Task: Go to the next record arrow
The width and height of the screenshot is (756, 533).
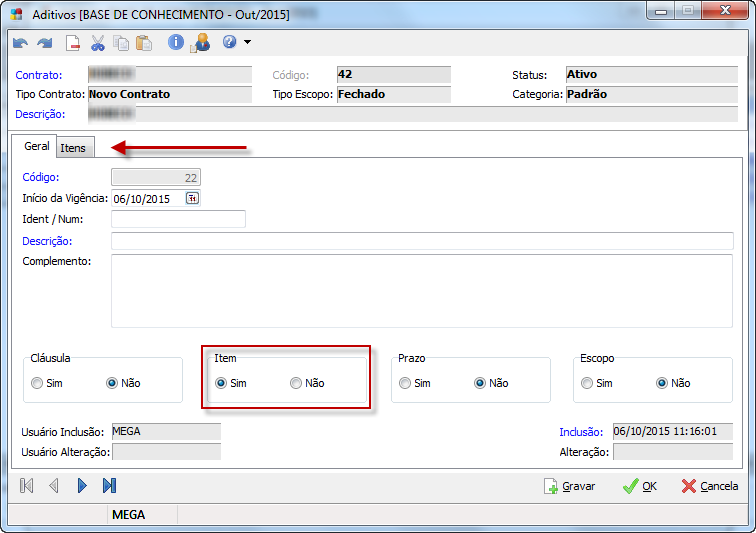Action: (x=82, y=486)
